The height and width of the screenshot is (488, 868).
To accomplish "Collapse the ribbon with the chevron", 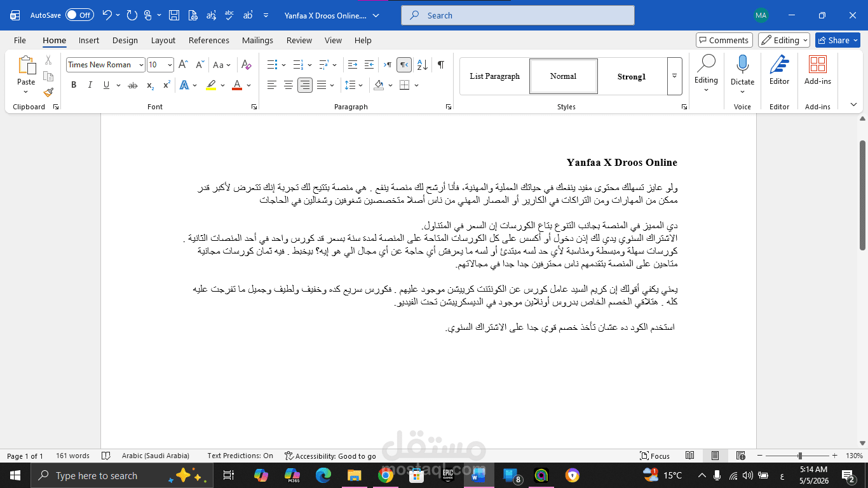I will (x=853, y=105).
